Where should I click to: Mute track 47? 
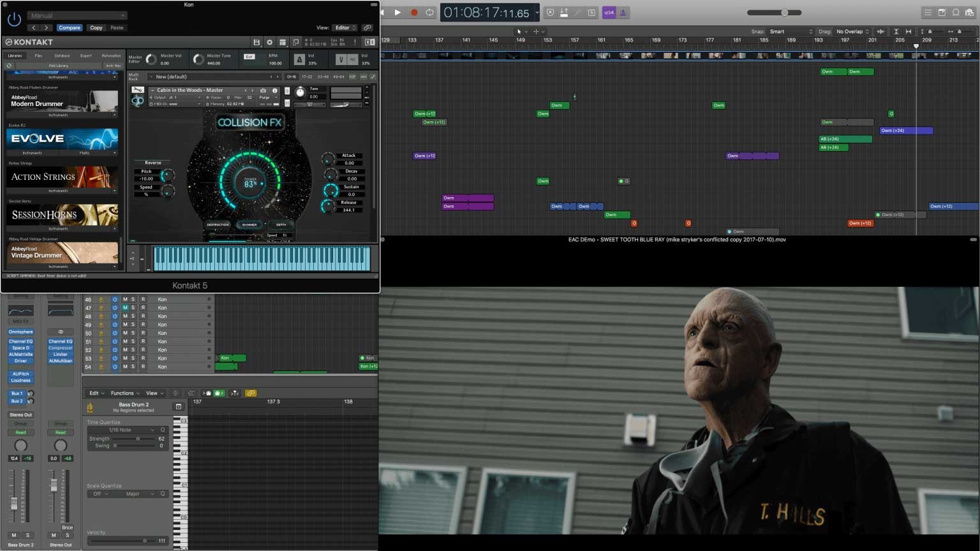(125, 308)
